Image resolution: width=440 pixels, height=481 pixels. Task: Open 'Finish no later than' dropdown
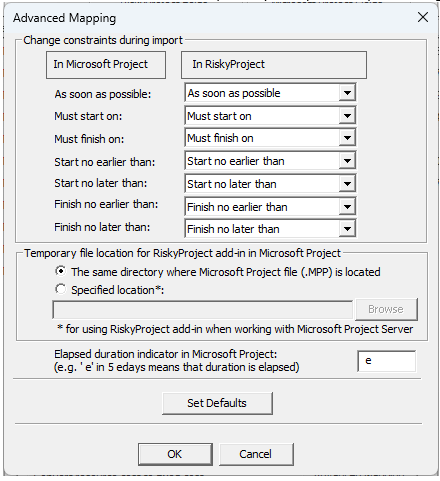pyautogui.click(x=347, y=229)
